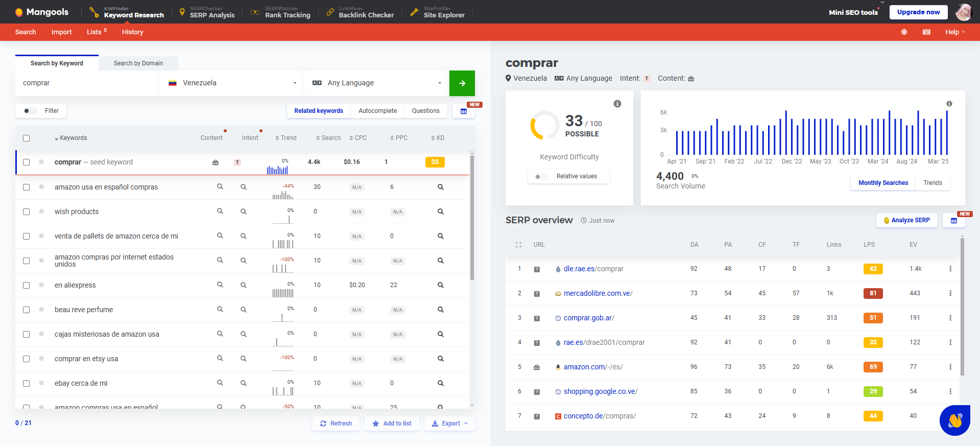The width and height of the screenshot is (980, 446).
Task: Click the user avatar picture
Action: coord(964,12)
